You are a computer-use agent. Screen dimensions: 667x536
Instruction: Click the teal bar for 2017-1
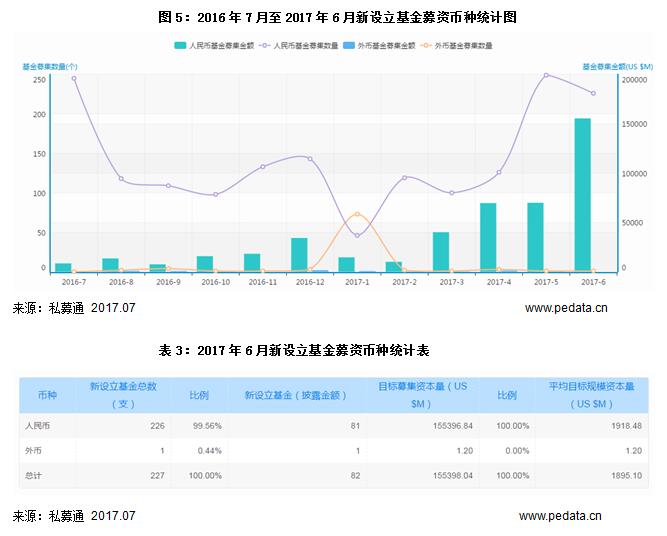346,264
